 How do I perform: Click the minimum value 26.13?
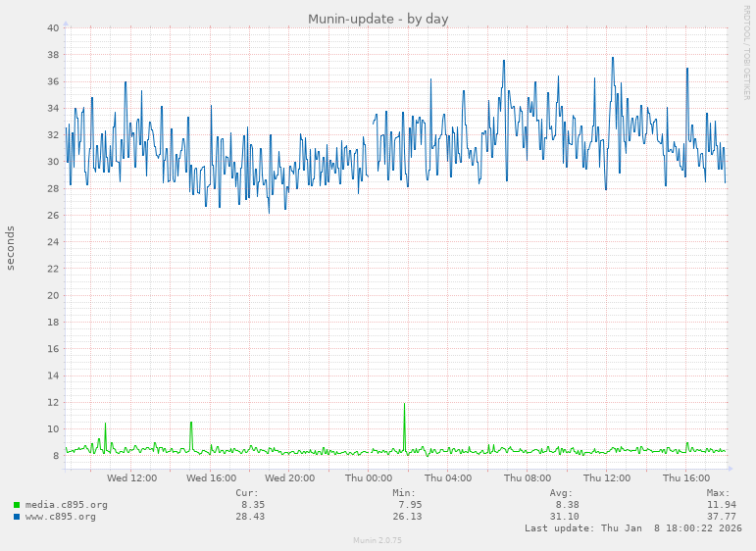click(407, 517)
